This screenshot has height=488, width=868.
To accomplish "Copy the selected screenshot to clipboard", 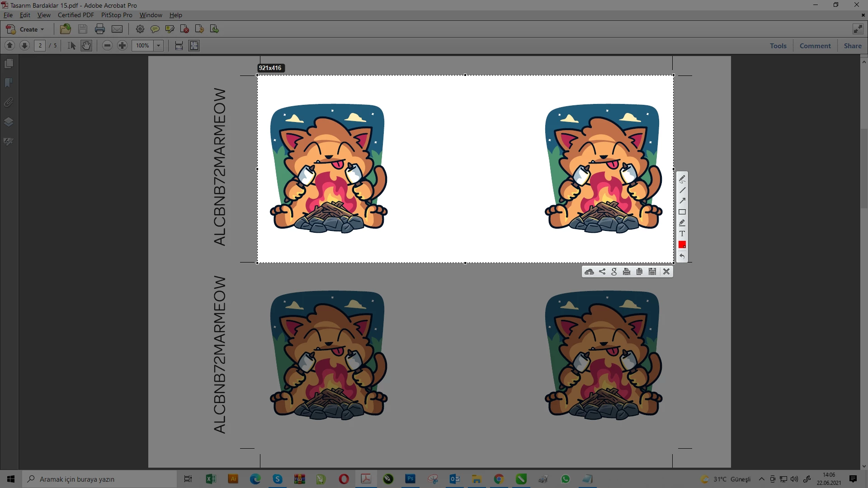I will 639,272.
